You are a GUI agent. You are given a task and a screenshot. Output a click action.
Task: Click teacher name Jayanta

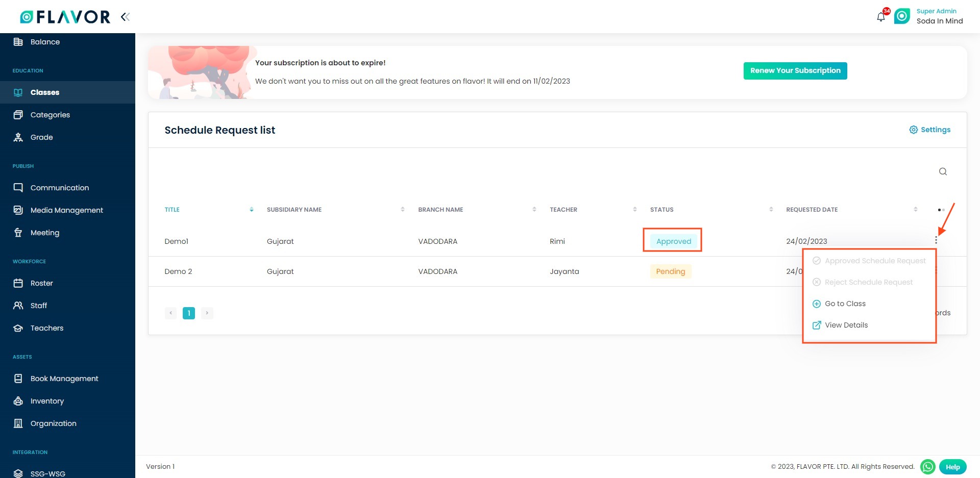point(565,271)
